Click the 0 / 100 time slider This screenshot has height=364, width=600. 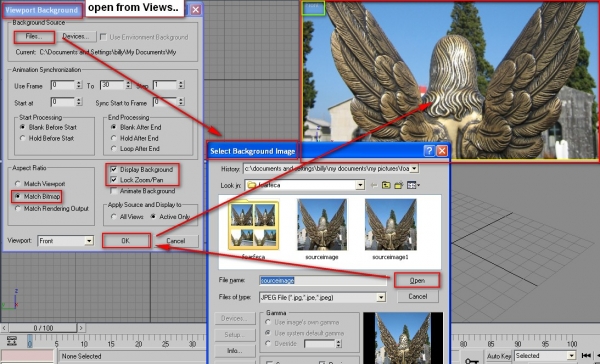(x=43, y=328)
